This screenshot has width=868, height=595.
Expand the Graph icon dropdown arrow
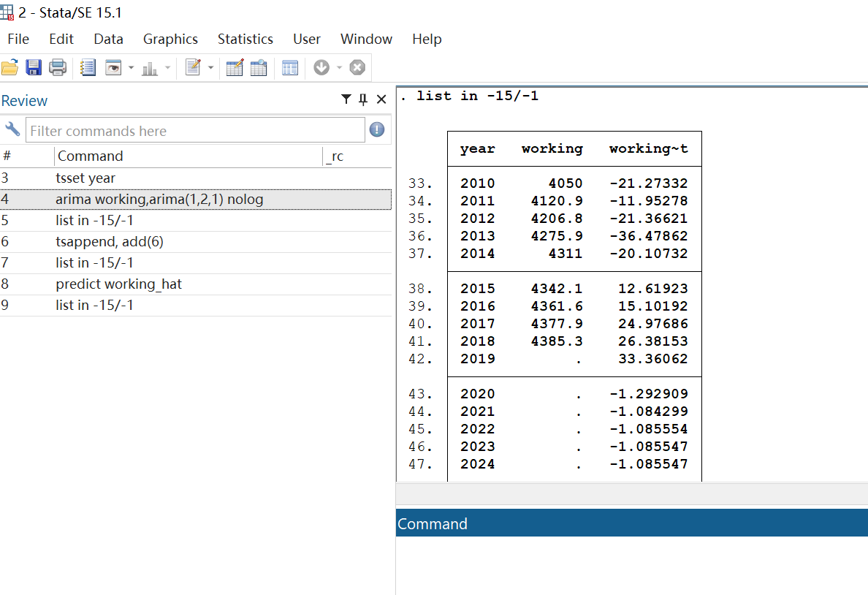[x=167, y=68]
